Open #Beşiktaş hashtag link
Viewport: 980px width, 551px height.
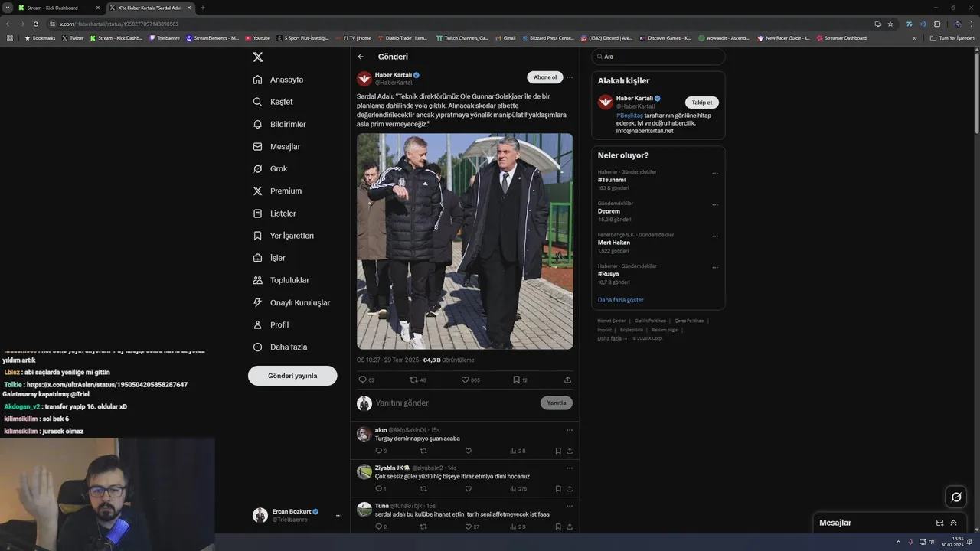pyautogui.click(x=629, y=116)
